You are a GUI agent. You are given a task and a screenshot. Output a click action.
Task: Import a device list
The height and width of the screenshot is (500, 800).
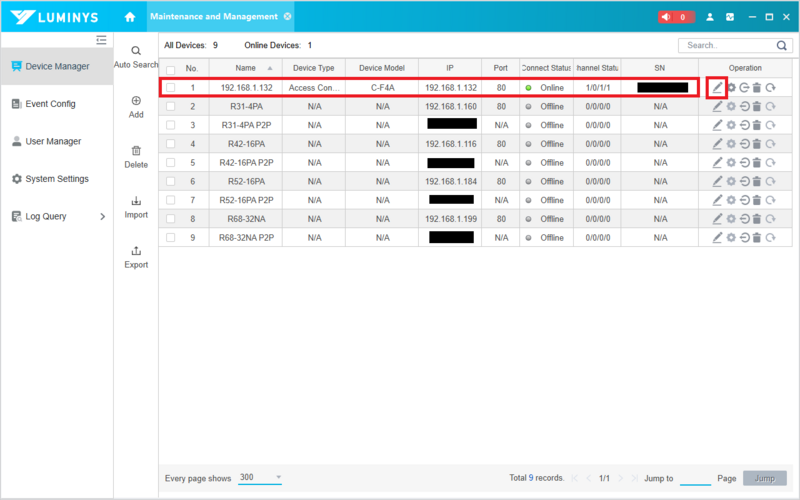pyautogui.click(x=136, y=207)
